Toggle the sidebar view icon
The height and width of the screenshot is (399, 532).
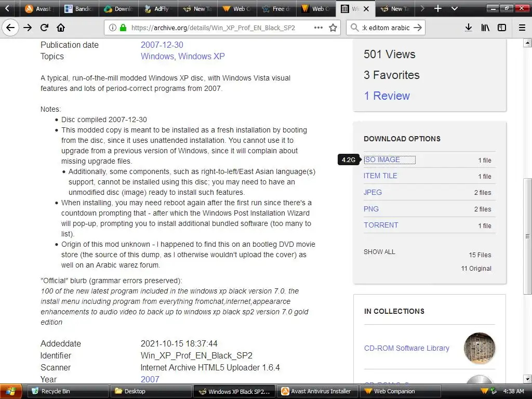coord(502,28)
